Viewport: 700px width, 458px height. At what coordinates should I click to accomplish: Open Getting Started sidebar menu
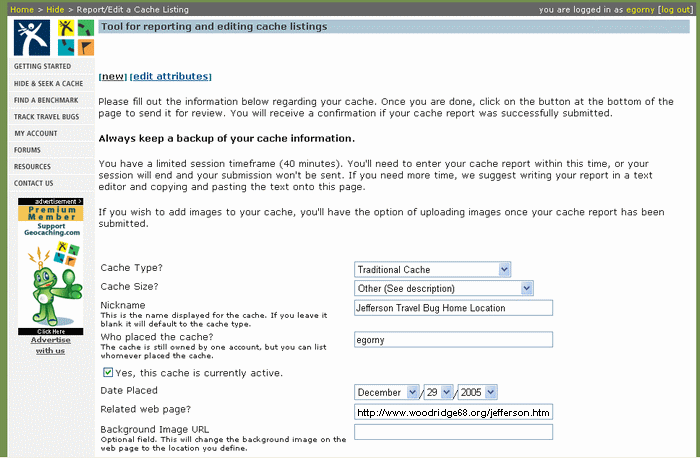(x=42, y=66)
